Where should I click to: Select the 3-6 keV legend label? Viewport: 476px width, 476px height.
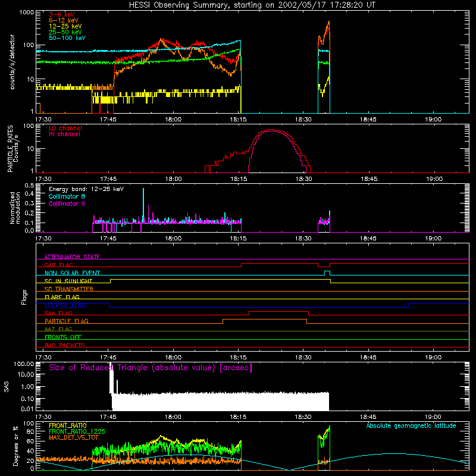click(62, 14)
